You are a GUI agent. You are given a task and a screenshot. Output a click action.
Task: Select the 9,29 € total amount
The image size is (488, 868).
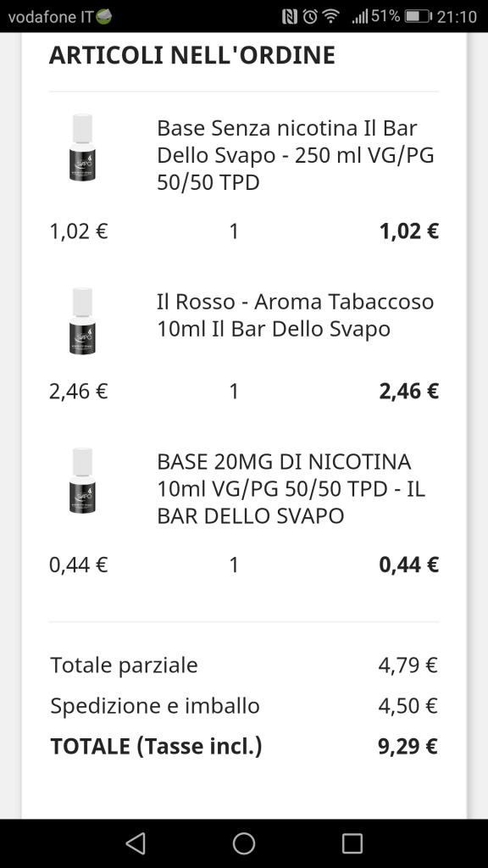point(408,746)
